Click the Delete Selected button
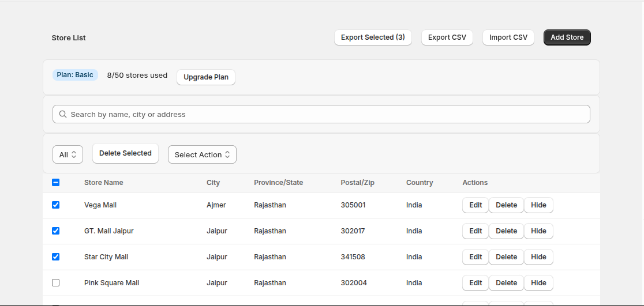Image resolution: width=644 pixels, height=306 pixels. (x=125, y=153)
